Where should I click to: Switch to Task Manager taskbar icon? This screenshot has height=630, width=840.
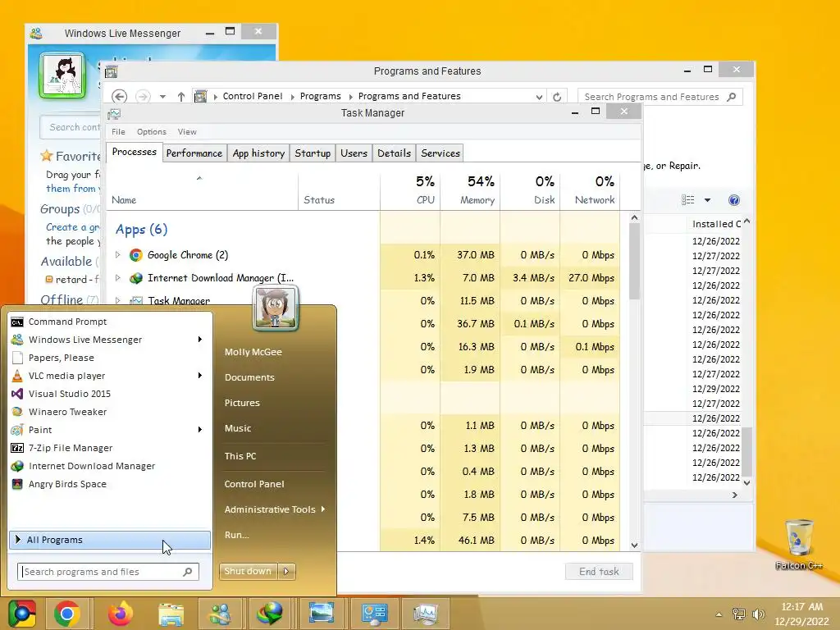426,614
